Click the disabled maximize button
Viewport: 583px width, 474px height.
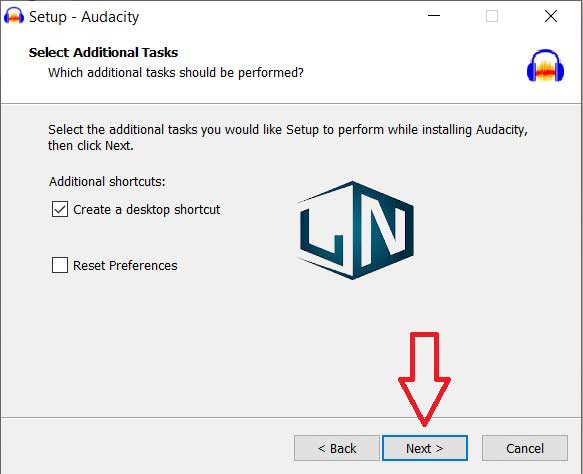(492, 16)
